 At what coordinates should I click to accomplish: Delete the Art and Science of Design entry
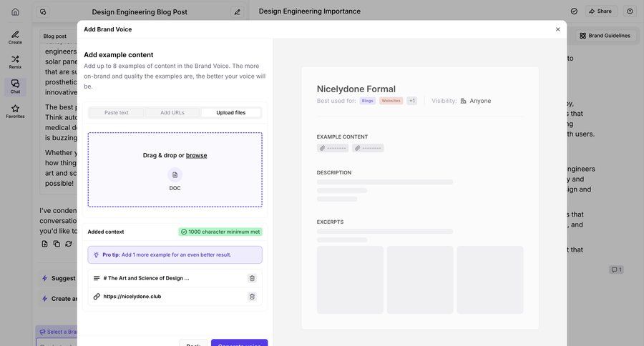252,278
